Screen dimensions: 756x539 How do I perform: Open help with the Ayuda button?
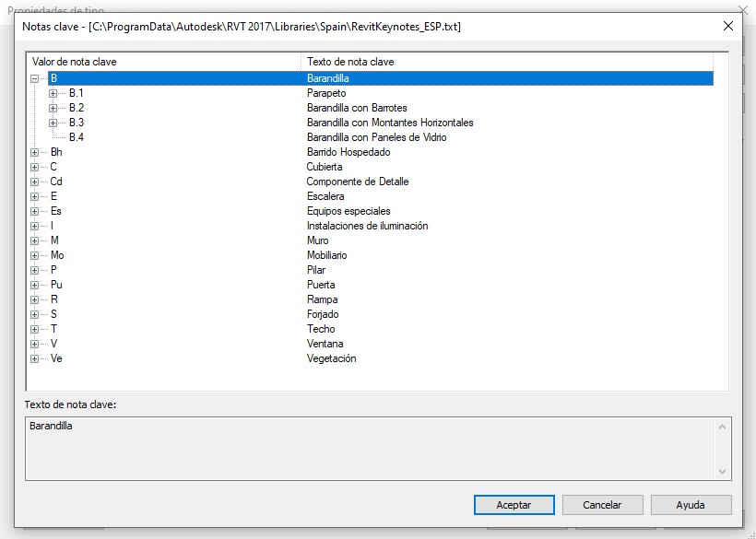pos(691,505)
